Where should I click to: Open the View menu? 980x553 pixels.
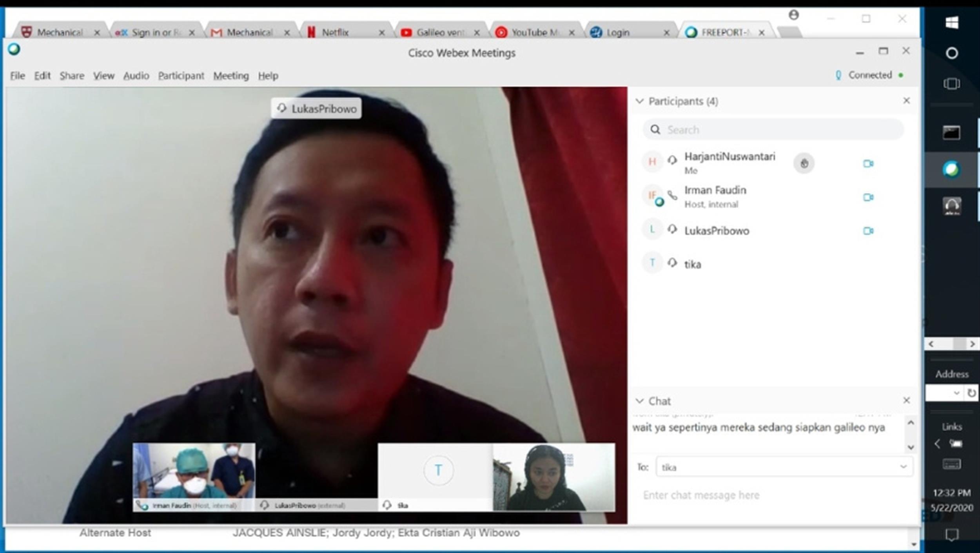103,76
